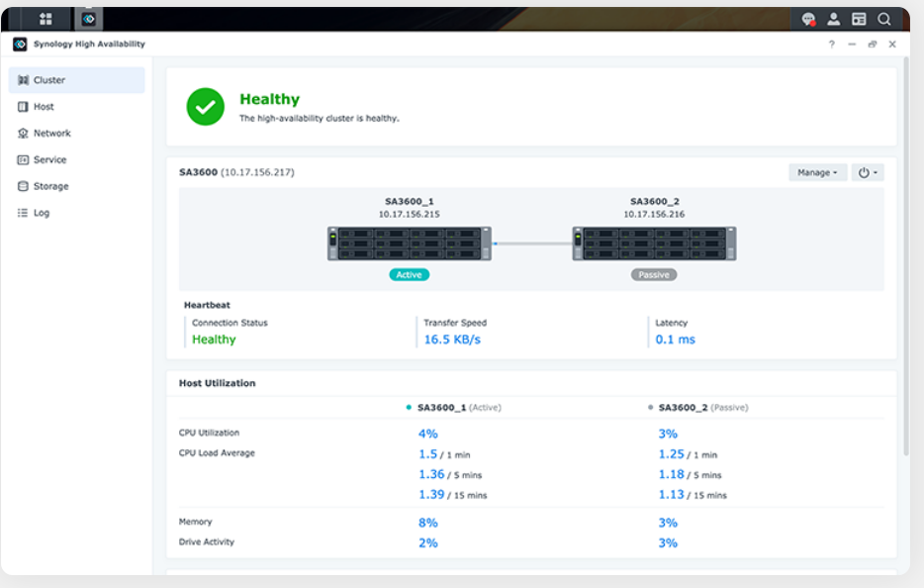
Task: Click the 'SA3600_1' host name above server
Action: (409, 202)
